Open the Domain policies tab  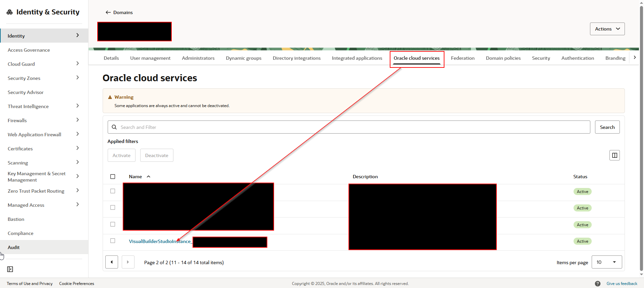[503, 58]
